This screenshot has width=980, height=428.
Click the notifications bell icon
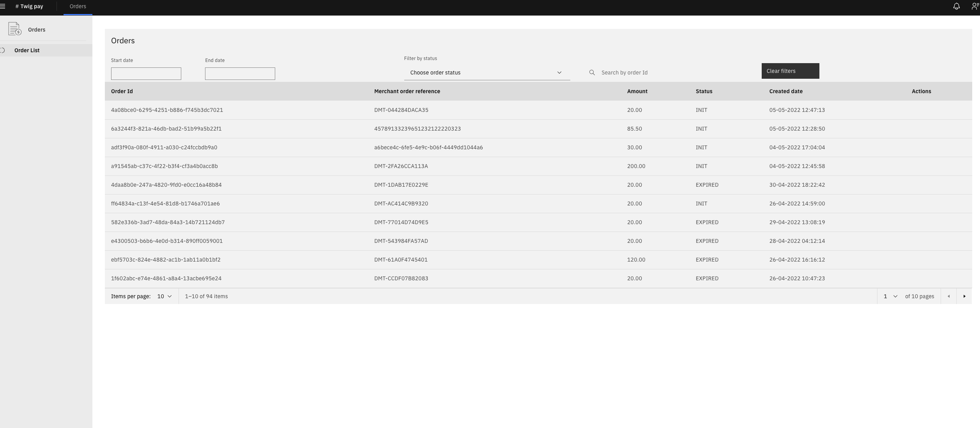click(x=956, y=6)
